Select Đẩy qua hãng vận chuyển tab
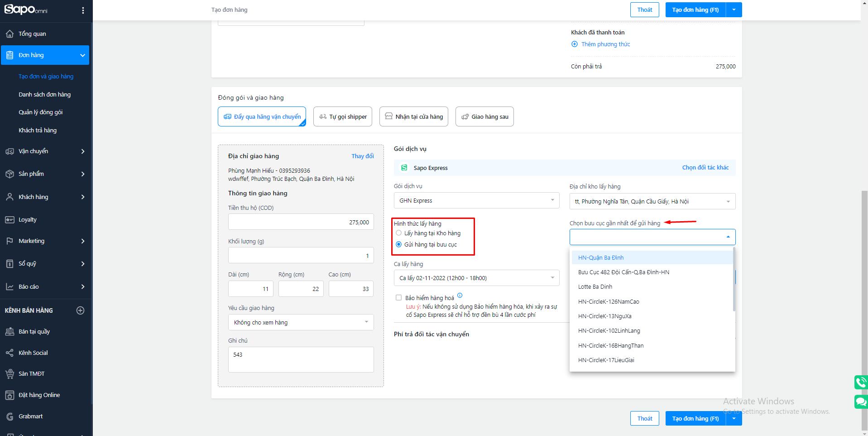The width and height of the screenshot is (868, 436). (x=262, y=116)
